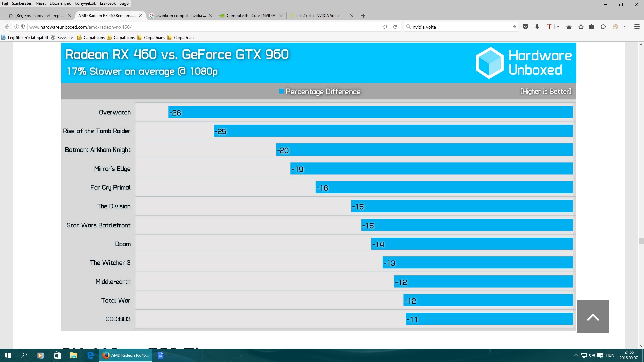Click the Hardware Unboxed logo
Image resolution: width=644 pixels, height=362 pixels.
[x=523, y=63]
